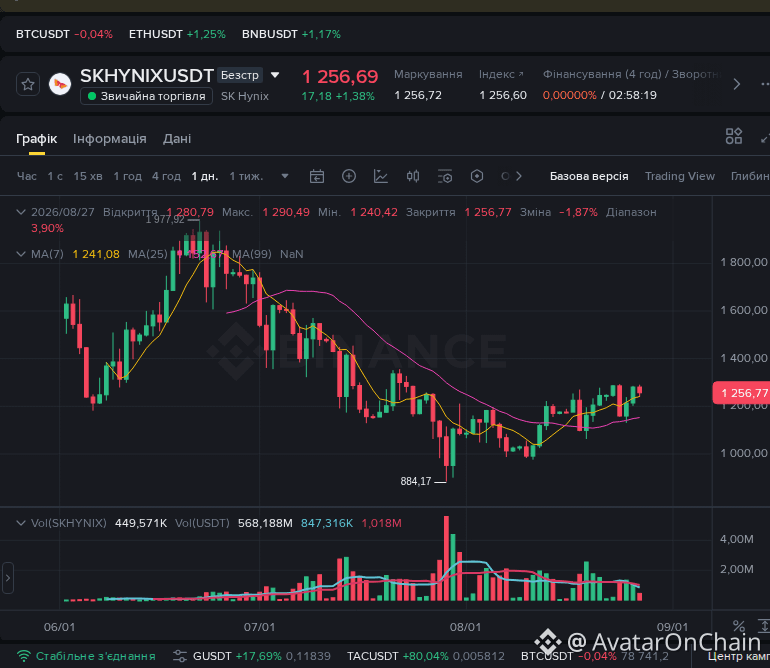
Task: Click the hexagon chart settings icon
Action: [x=477, y=176]
